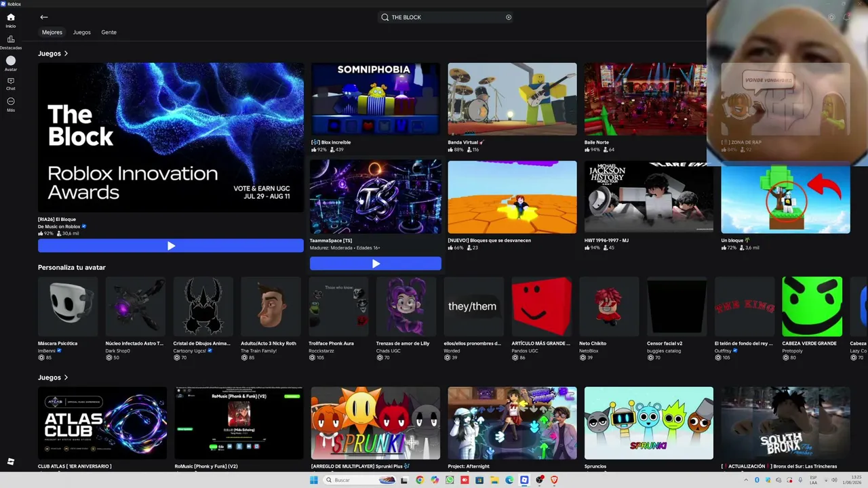Viewport: 868px width, 488px height.
Task: Click the Roblox logo at sidebar bottom
Action: tap(11, 462)
